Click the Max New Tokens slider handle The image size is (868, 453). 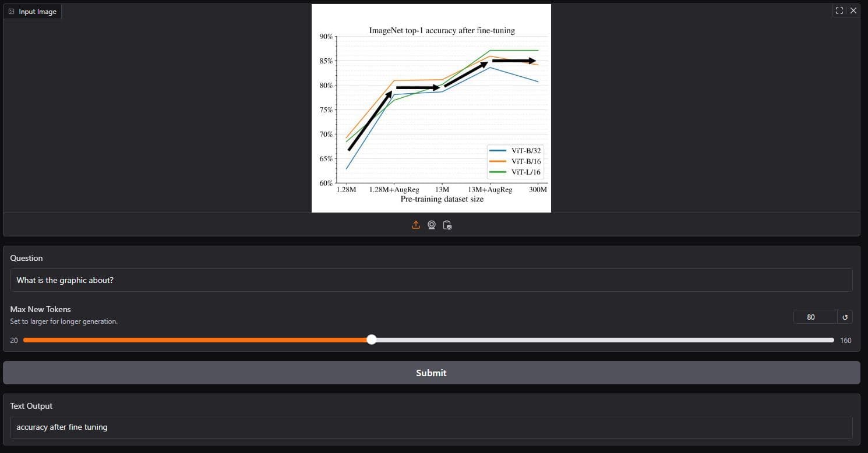372,340
